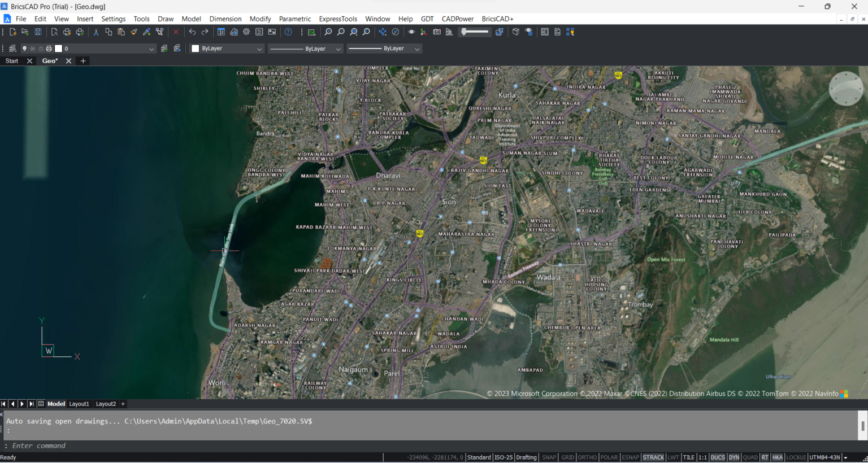Open a drawing file using the Open icon

coord(24,32)
